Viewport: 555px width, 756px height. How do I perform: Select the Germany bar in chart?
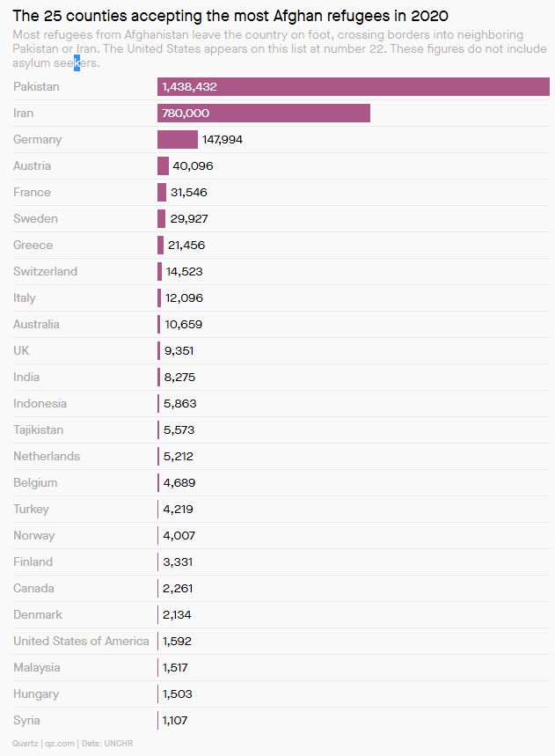click(x=178, y=139)
